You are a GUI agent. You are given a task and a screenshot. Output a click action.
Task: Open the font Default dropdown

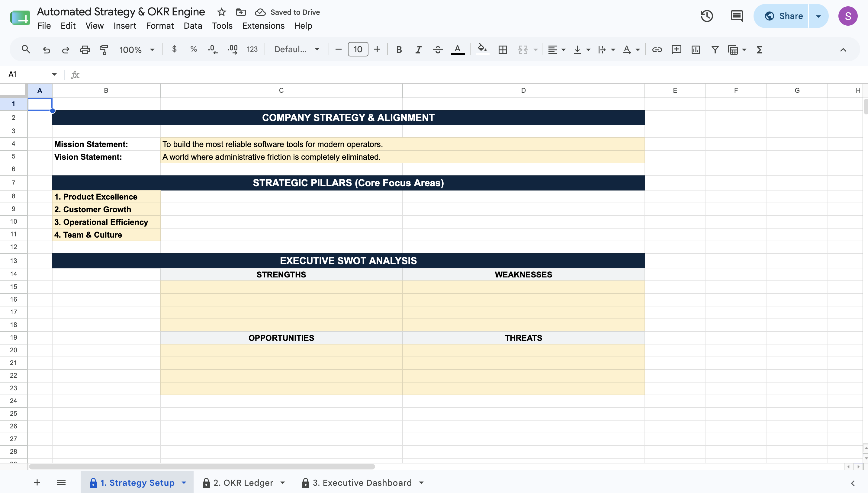[x=297, y=50]
